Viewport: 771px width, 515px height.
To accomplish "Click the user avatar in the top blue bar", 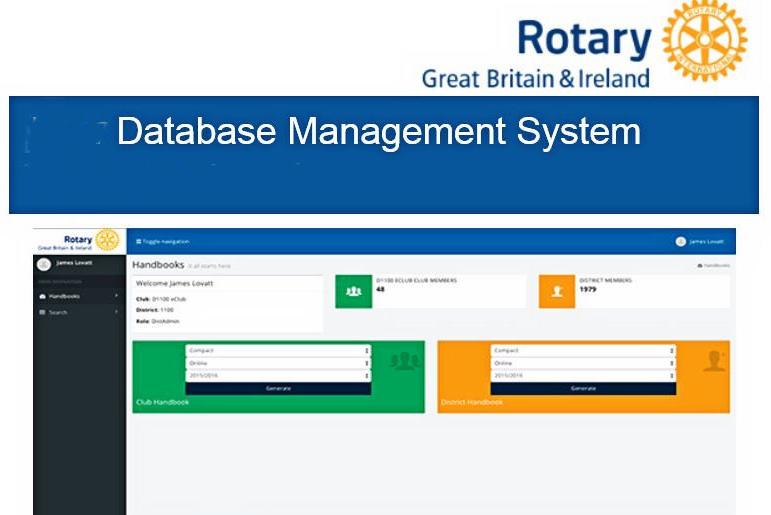I will coord(681,242).
